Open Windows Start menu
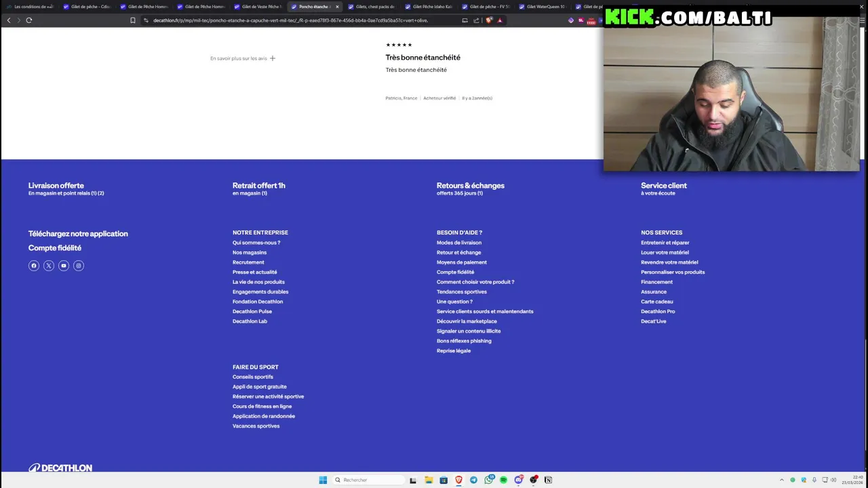Image resolution: width=868 pixels, height=488 pixels. tap(323, 480)
